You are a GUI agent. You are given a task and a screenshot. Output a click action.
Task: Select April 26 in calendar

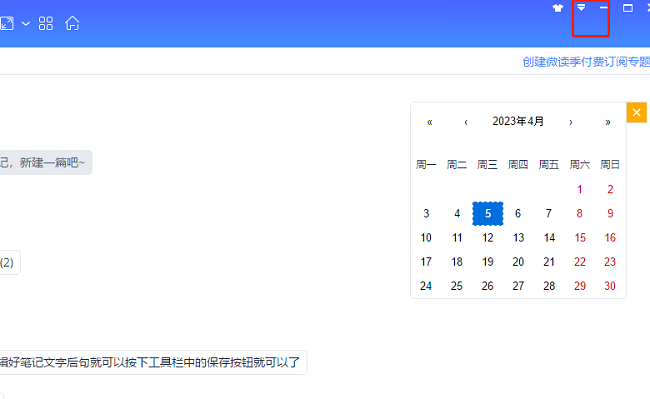tap(488, 286)
